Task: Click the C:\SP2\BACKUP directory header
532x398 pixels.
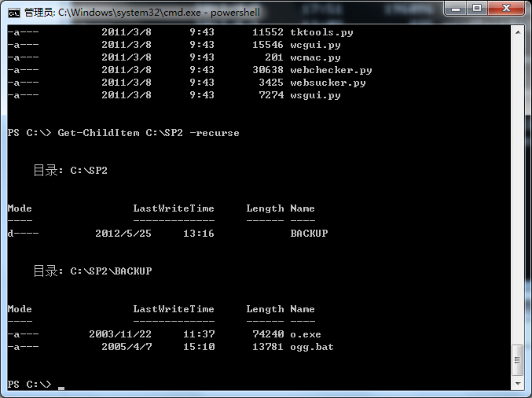Action: pyautogui.click(x=93, y=271)
